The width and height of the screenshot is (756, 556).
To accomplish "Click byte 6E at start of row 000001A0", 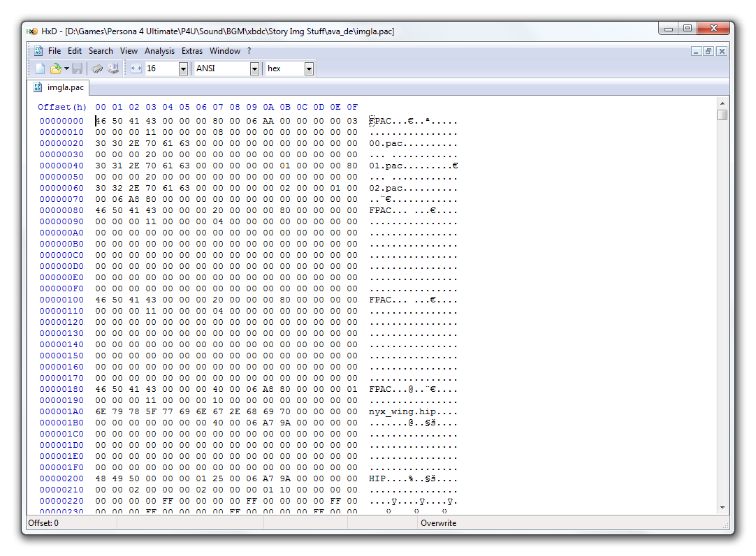I will pos(101,411).
